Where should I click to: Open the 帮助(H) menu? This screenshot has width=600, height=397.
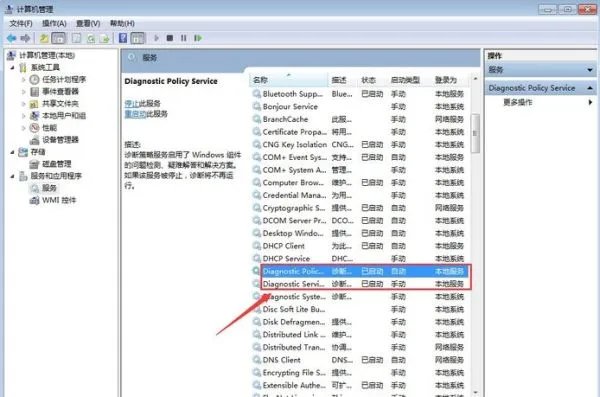click(122, 24)
